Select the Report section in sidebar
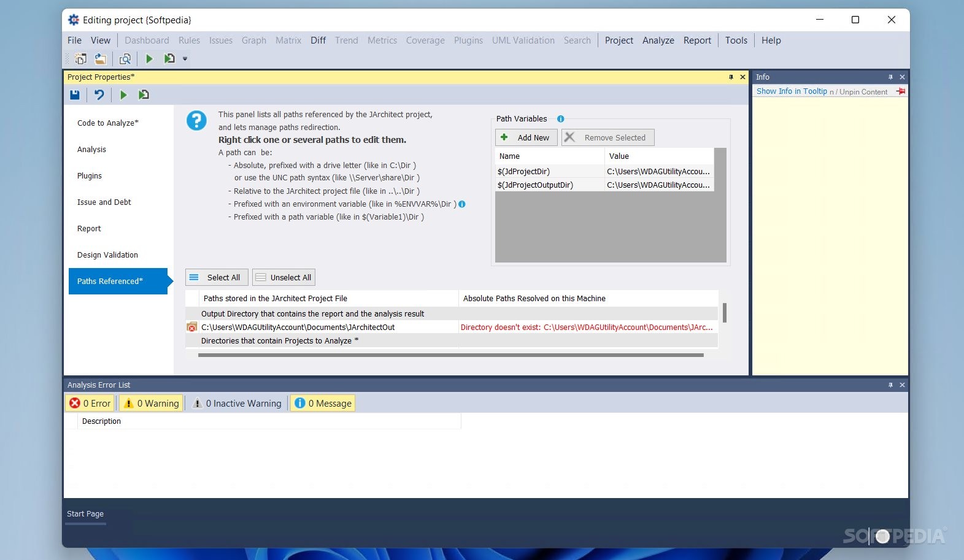This screenshot has height=560, width=964. [x=118, y=229]
